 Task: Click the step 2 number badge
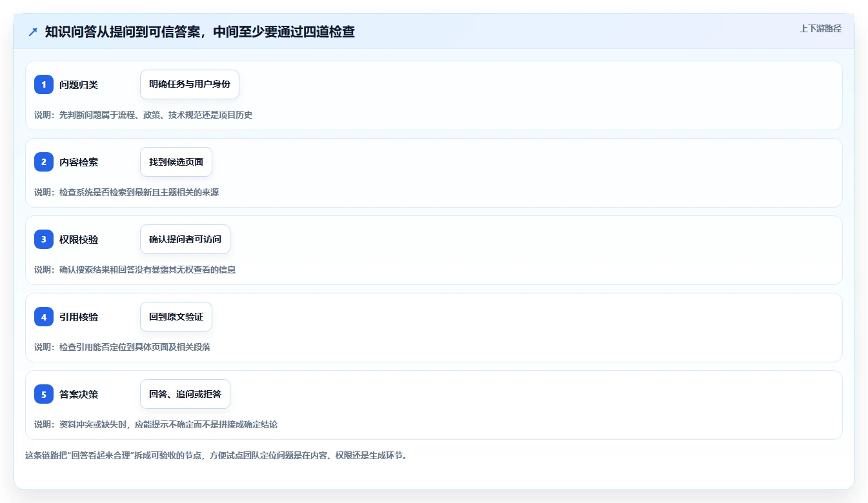[44, 162]
